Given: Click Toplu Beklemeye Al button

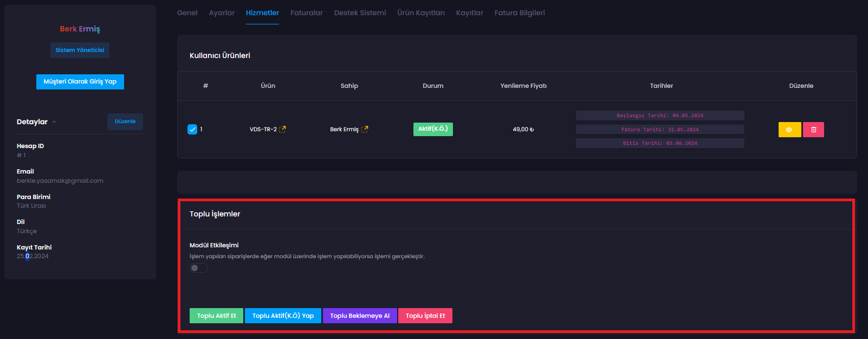Looking at the screenshot, I should (360, 316).
